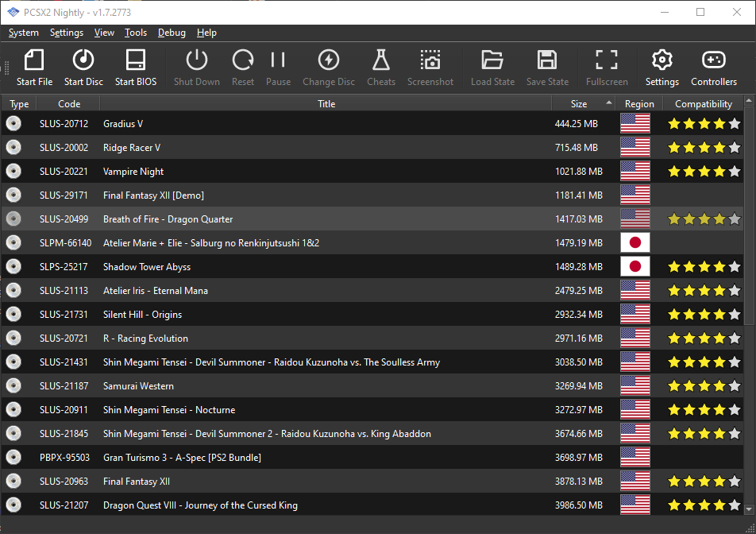The height and width of the screenshot is (534, 756).
Task: Reset the emulator
Action: (242, 68)
